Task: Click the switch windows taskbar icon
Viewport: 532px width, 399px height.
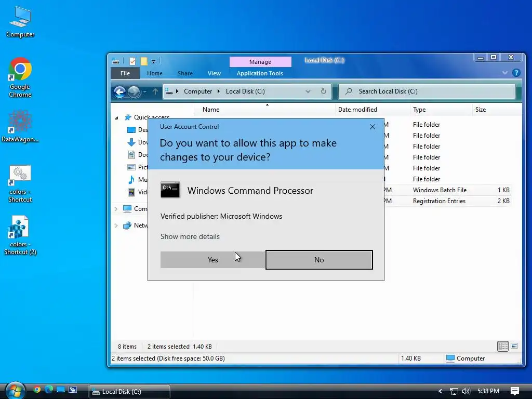Action: (73, 390)
